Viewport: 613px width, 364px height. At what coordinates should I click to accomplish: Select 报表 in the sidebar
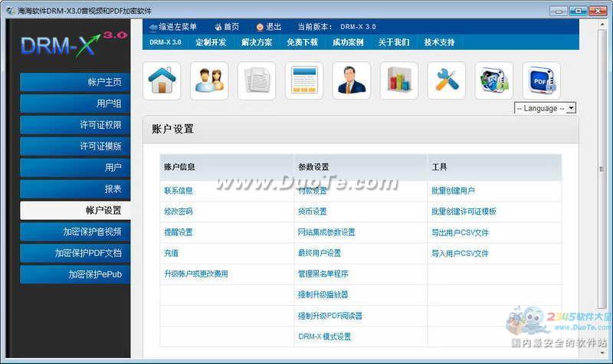pos(75,189)
